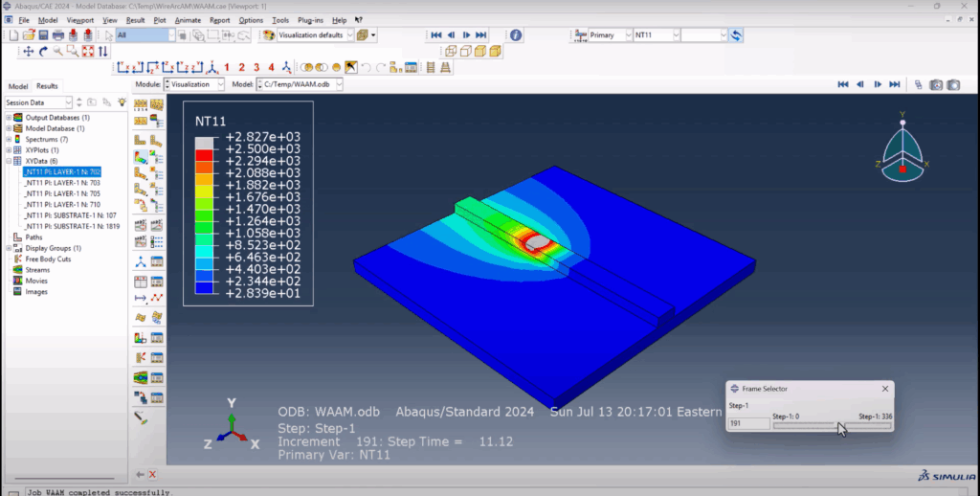
Task: Switch to the Results tab
Action: coord(47,86)
